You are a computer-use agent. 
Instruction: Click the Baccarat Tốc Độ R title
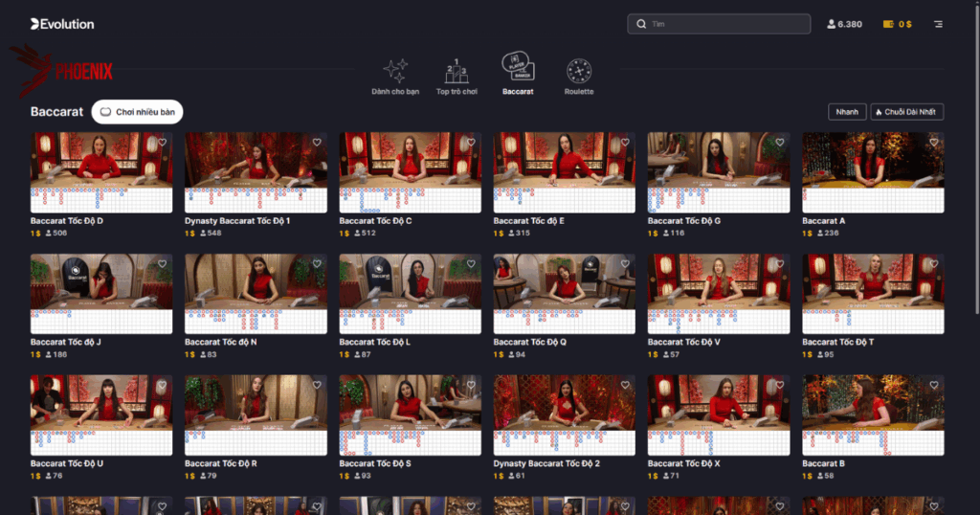tap(221, 463)
